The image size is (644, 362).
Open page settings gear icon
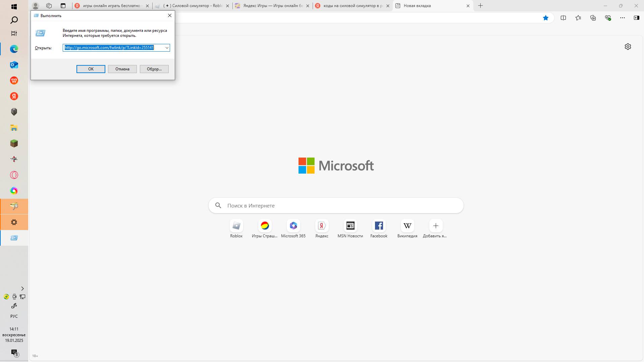pyautogui.click(x=628, y=47)
